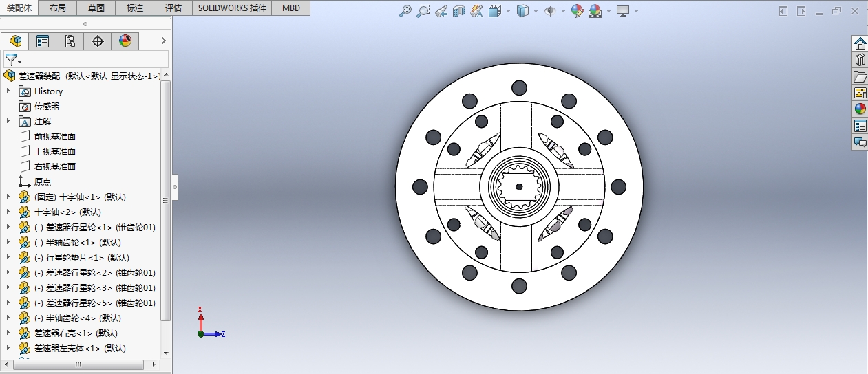Switch to the DisplayManager color ball tab
868x374 pixels.
tap(125, 41)
